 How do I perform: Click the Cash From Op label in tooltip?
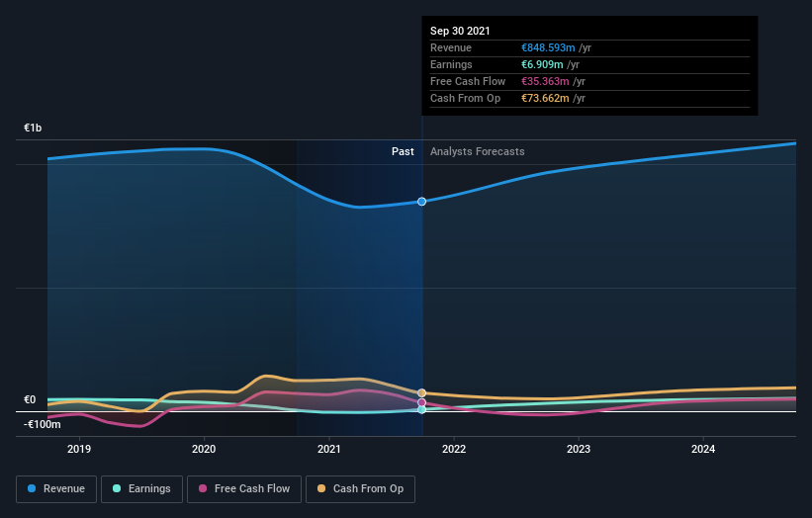coord(465,98)
